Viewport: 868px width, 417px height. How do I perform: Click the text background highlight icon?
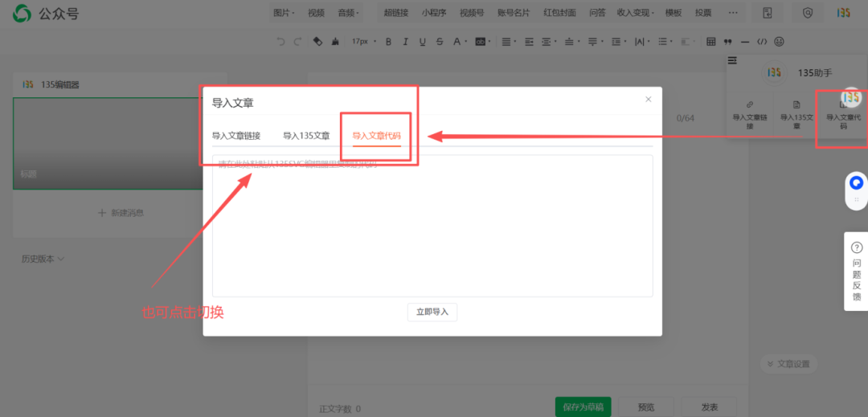point(480,42)
